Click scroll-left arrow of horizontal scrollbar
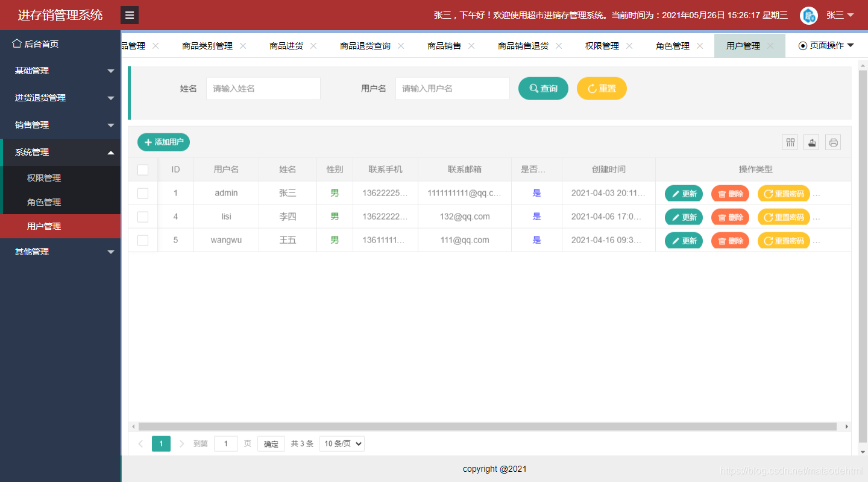The height and width of the screenshot is (482, 868). pos(133,427)
